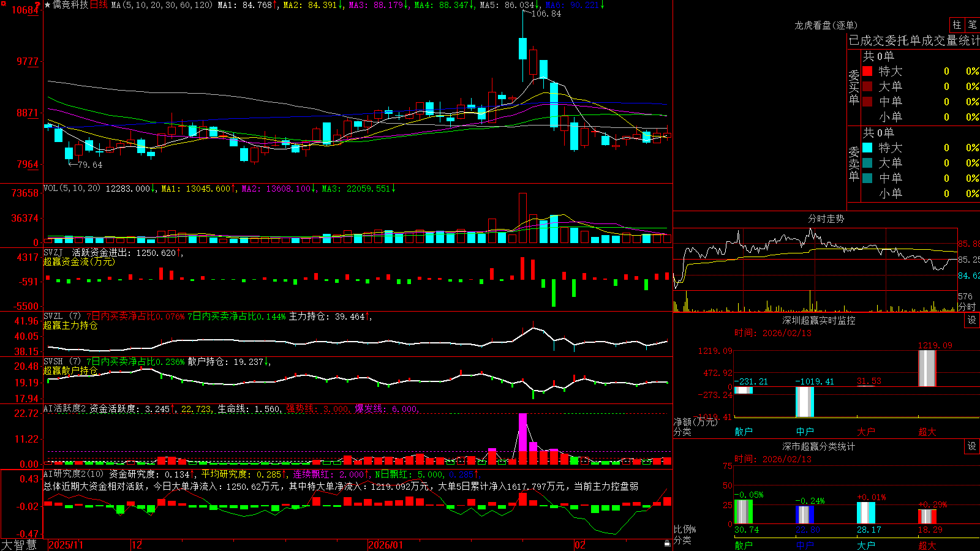This screenshot has width=980, height=551.
Task: Switch the 龙虎看盘 panel to 笔 view
Action: point(972,25)
